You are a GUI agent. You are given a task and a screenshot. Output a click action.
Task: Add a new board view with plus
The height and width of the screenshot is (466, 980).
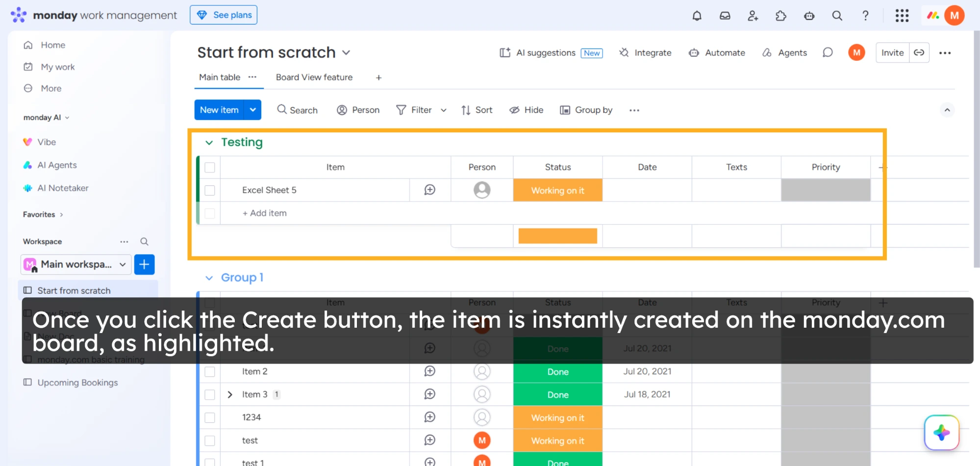tap(378, 78)
